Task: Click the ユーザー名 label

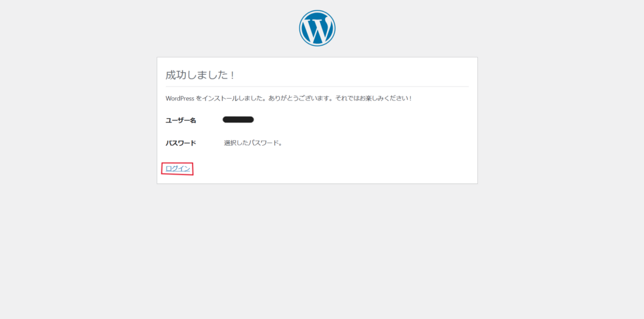Action: pos(180,120)
